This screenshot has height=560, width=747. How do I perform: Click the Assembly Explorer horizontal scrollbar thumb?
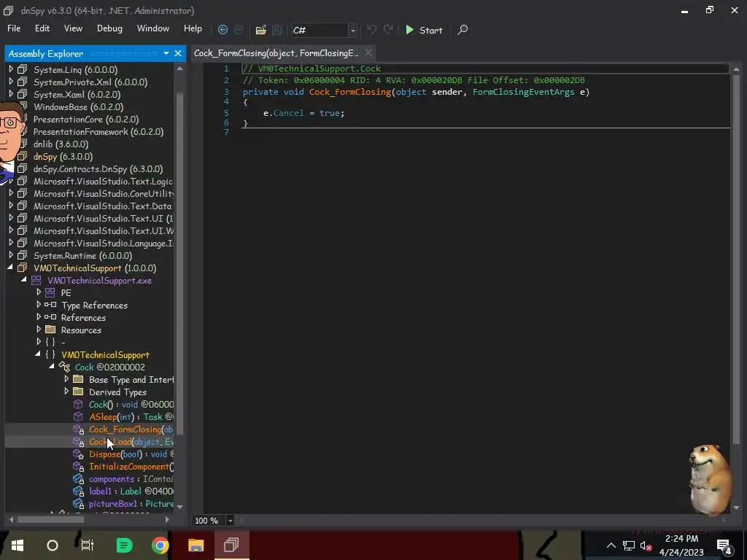51,519
